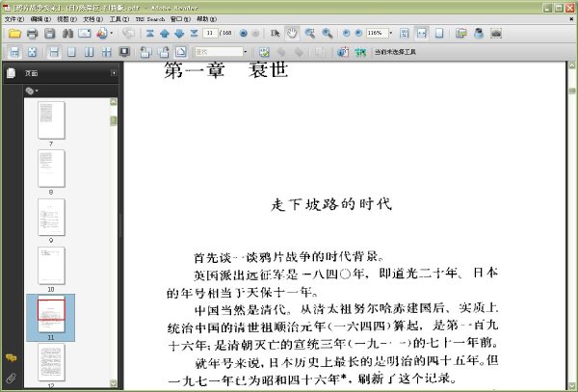Click the spell check form icon

pos(264,52)
